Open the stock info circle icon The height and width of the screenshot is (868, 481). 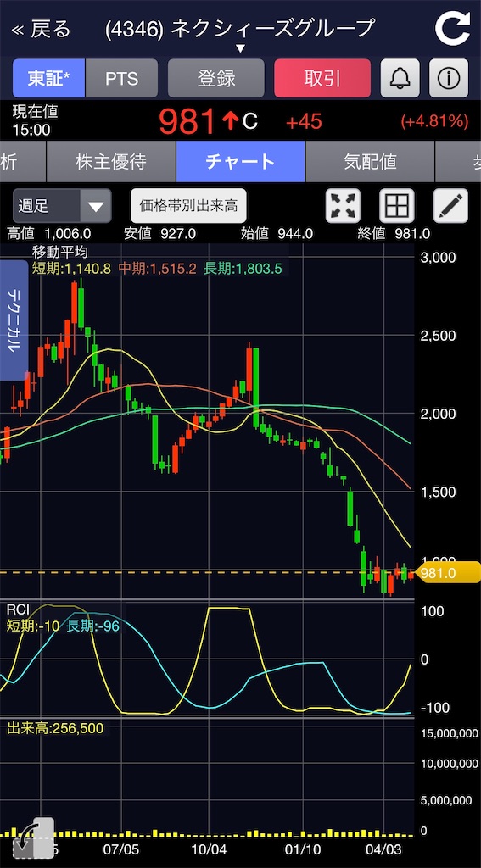449,79
